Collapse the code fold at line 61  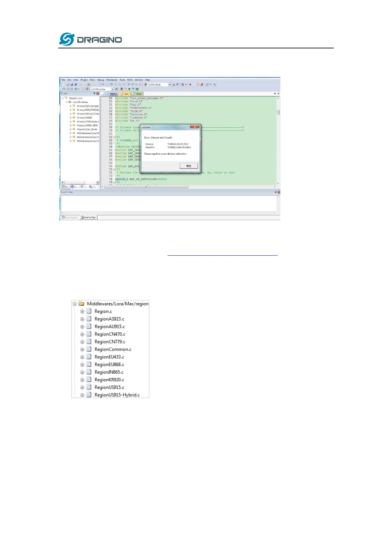click(114, 137)
